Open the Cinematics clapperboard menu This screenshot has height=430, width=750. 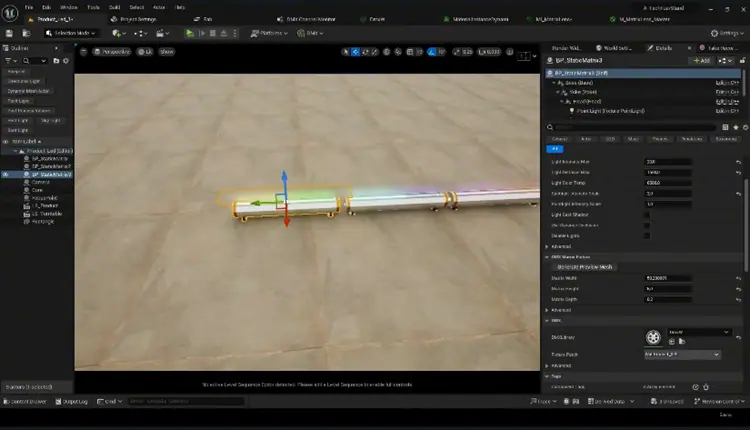[163, 33]
